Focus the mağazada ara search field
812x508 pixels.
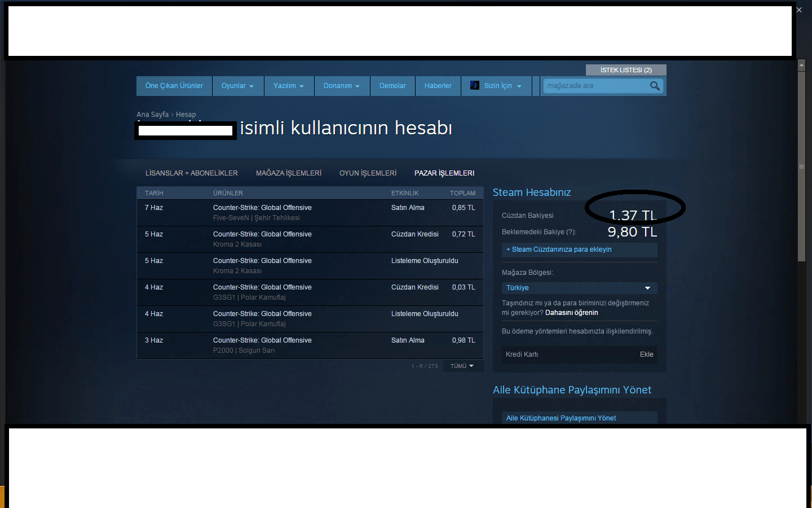point(597,86)
